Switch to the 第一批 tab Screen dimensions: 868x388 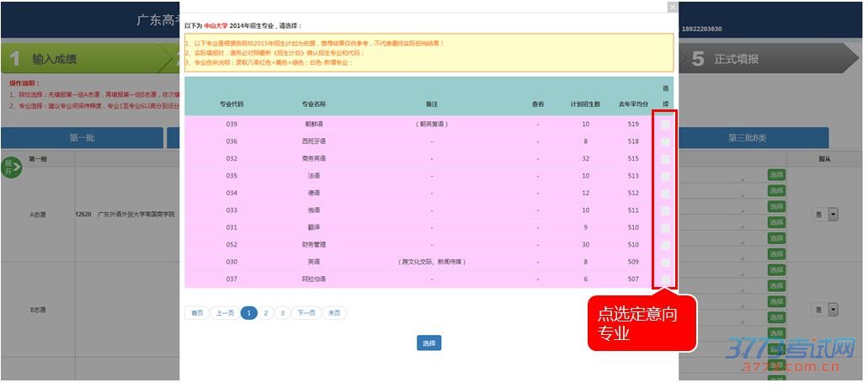(x=82, y=138)
